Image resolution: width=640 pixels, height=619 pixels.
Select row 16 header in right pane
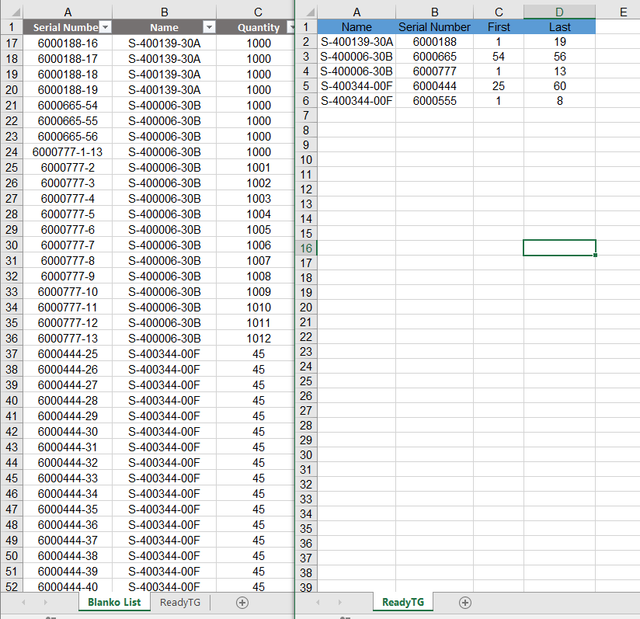(306, 248)
